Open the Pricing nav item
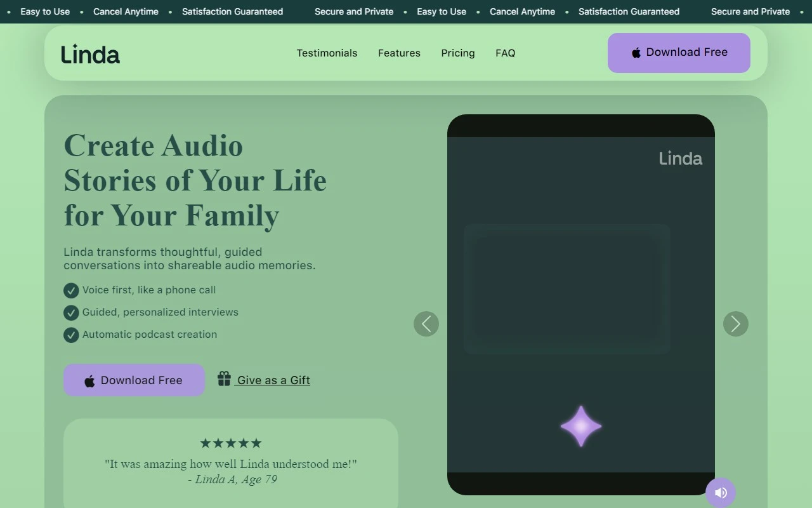Viewport: 812px width, 508px height. coord(458,53)
